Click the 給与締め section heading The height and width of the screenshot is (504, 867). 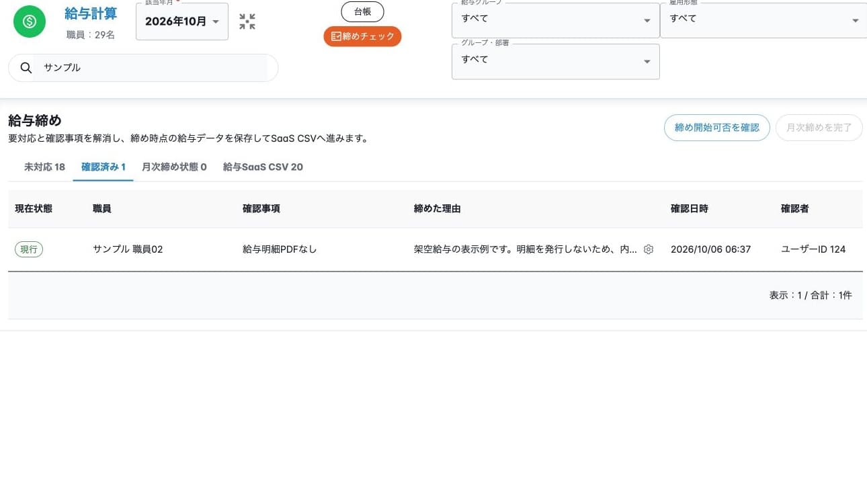[35, 121]
